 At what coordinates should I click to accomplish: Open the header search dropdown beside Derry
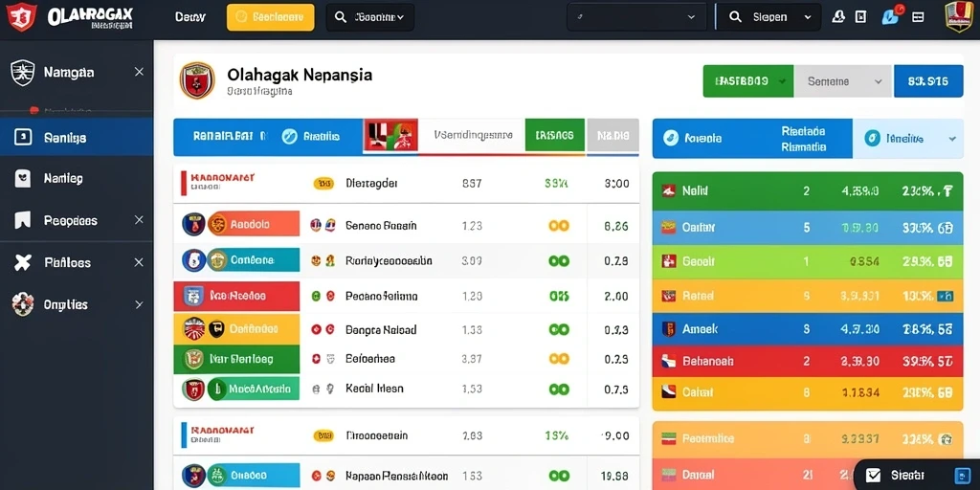pos(370,17)
